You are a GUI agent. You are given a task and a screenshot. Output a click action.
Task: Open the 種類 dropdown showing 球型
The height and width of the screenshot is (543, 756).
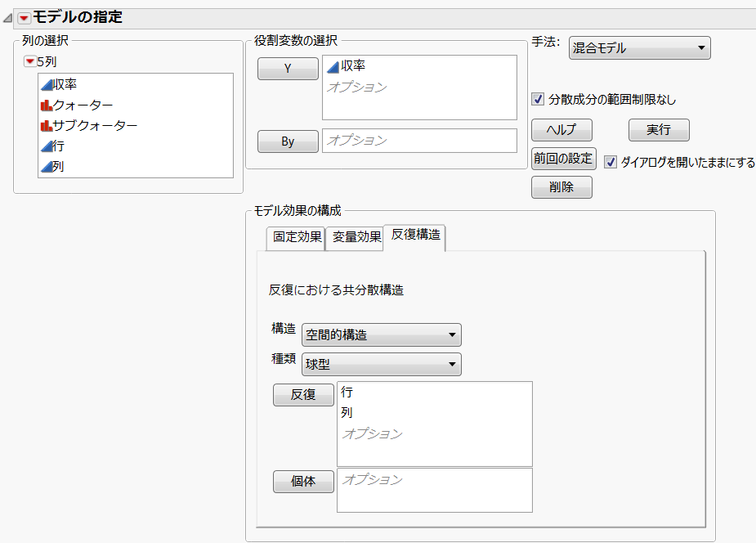pyautogui.click(x=381, y=364)
